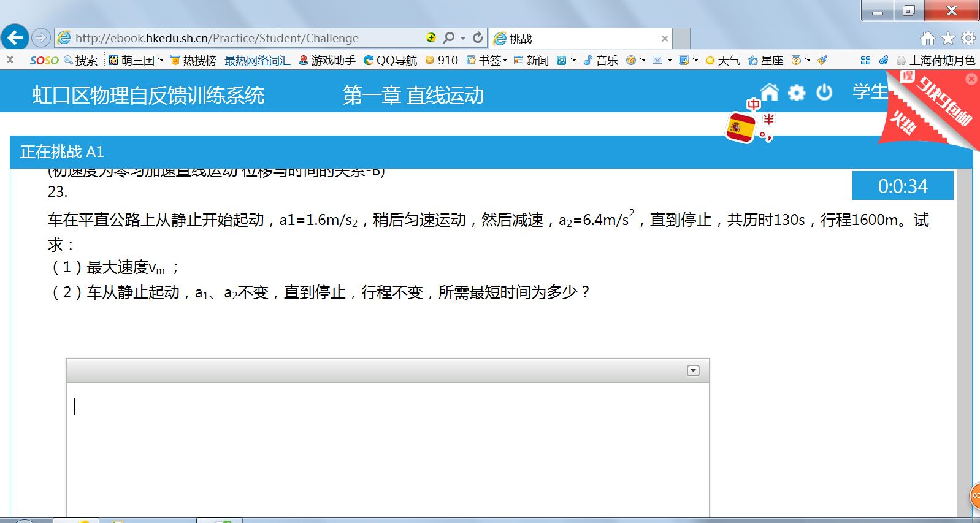Click the 第一章 直线运动 chapter heading
Viewport: 980px width, 523px height.
[x=413, y=95]
